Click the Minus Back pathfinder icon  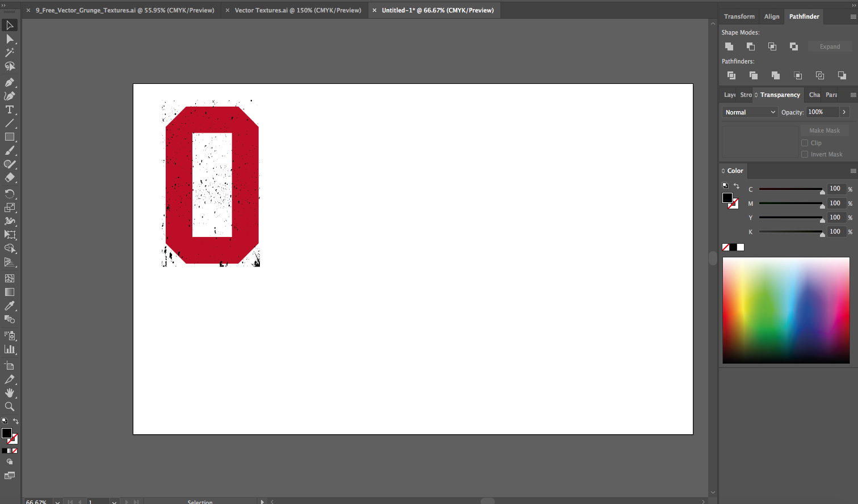[x=842, y=75]
